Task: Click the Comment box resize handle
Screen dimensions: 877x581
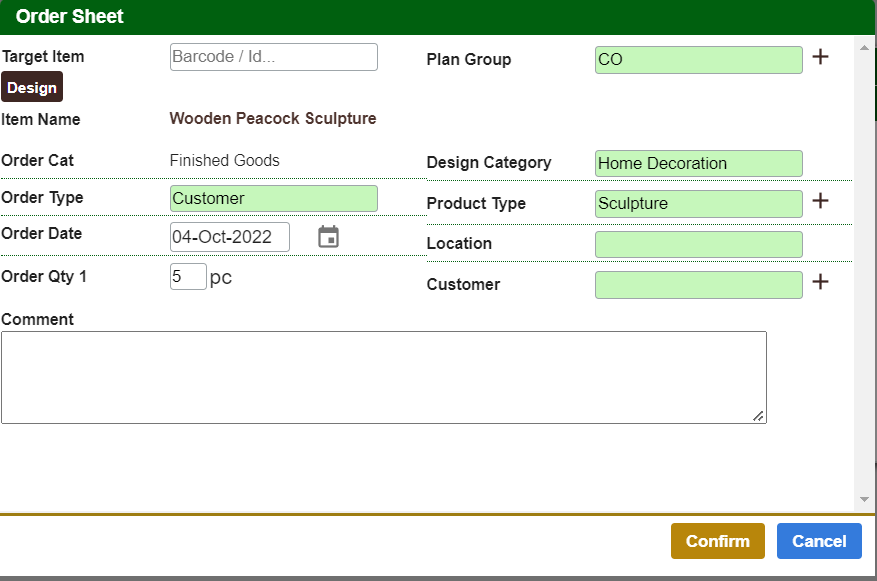Action: [x=759, y=416]
